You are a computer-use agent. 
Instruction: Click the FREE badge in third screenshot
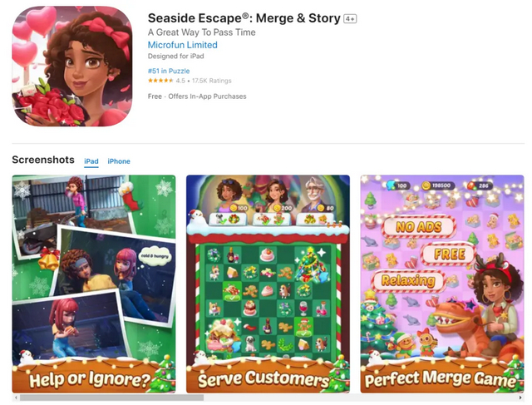click(449, 254)
